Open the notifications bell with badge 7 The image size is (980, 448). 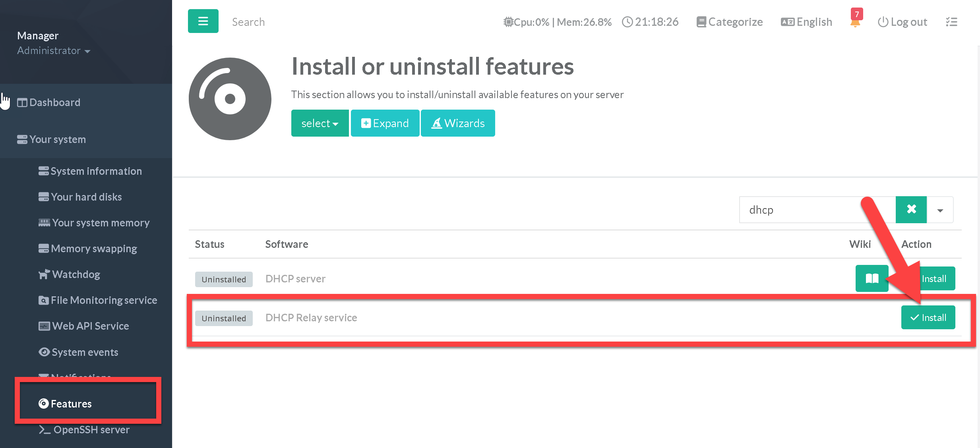(855, 22)
